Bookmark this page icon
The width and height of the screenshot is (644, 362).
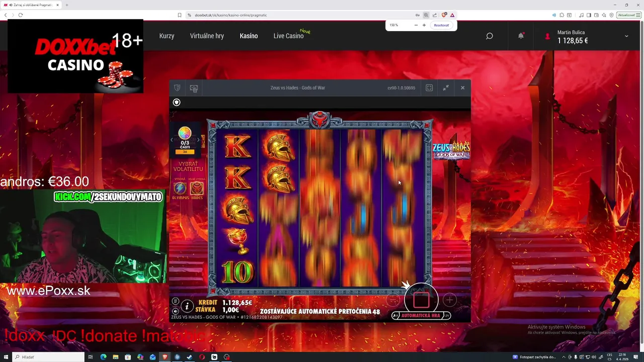[x=180, y=15]
